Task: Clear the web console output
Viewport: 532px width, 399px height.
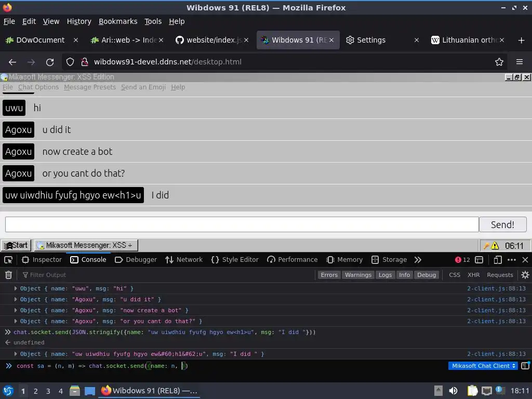Action: pyautogui.click(x=8, y=275)
